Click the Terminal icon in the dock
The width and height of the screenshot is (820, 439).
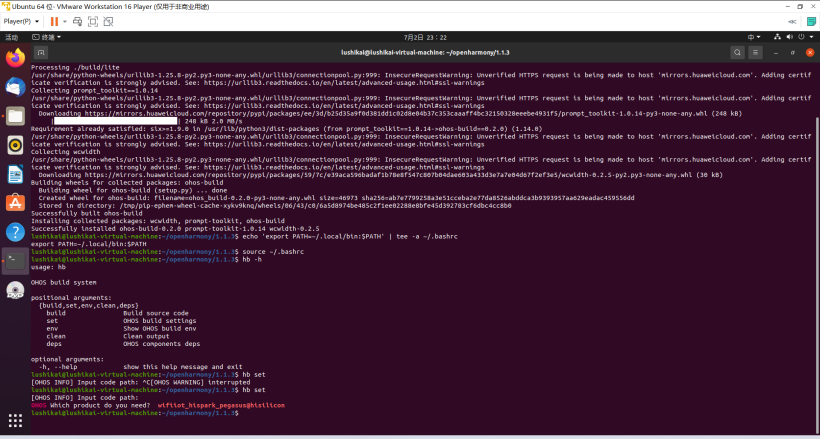tap(15, 261)
